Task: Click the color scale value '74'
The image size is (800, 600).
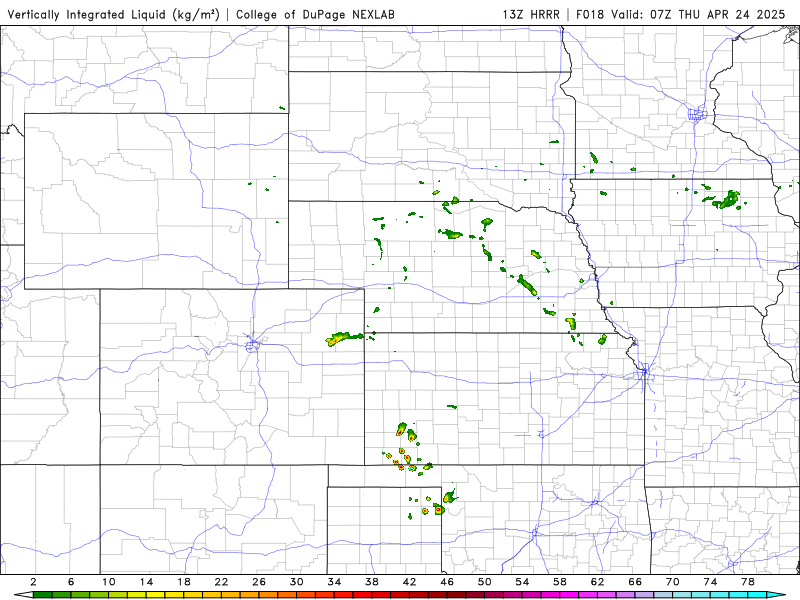Action: 710,582
